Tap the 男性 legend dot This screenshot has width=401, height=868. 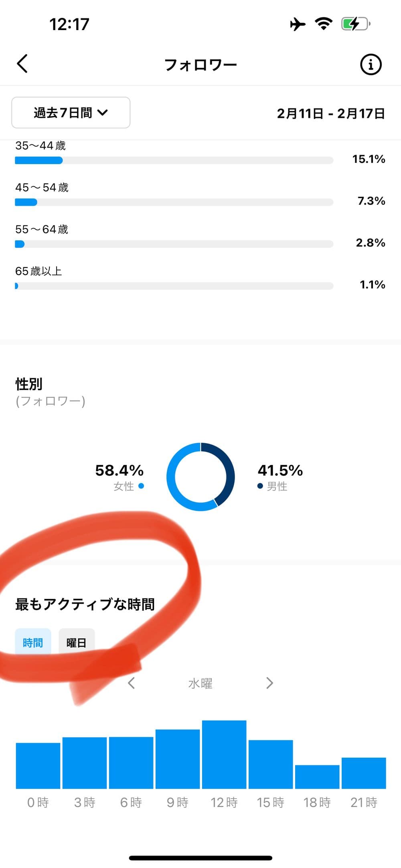pos(260,486)
